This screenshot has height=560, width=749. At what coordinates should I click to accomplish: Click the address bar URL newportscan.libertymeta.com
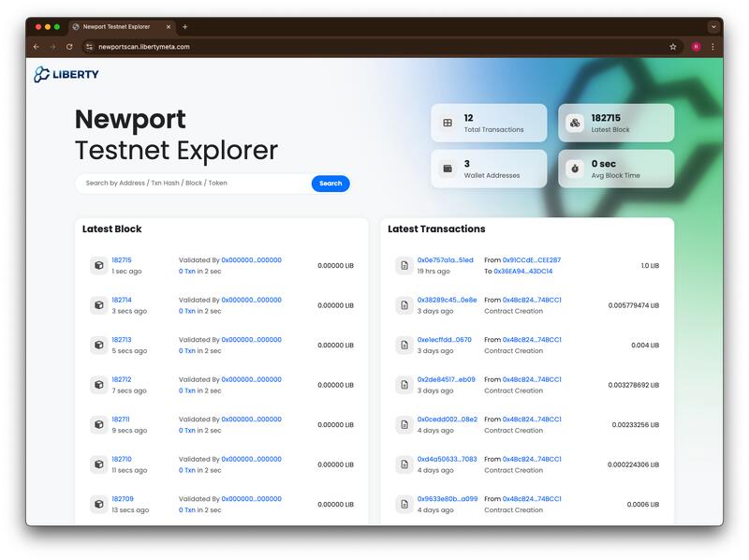[144, 47]
